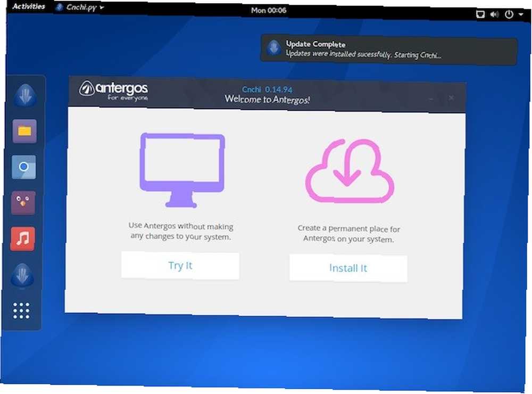
Task: Minimize the Cnchi welcome window
Action: 431,98
